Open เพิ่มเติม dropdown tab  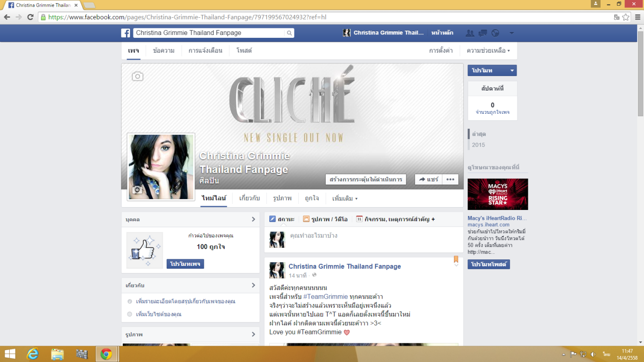click(x=345, y=198)
